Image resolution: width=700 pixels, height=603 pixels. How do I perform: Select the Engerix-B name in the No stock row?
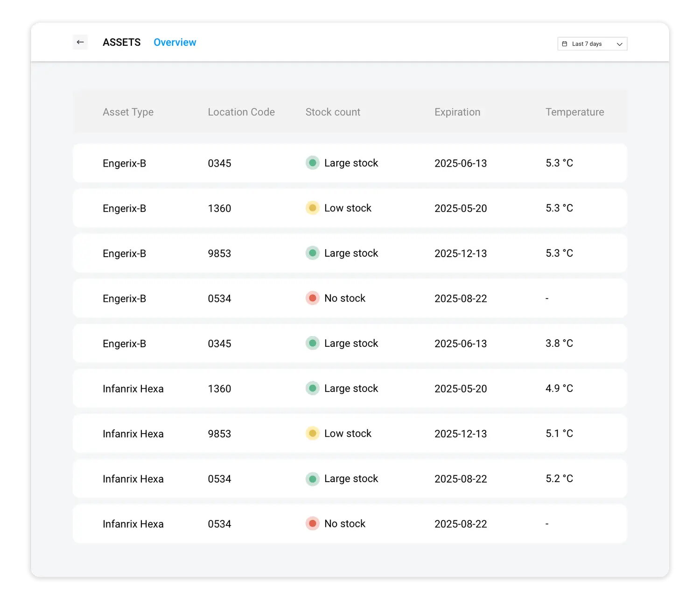coord(124,298)
